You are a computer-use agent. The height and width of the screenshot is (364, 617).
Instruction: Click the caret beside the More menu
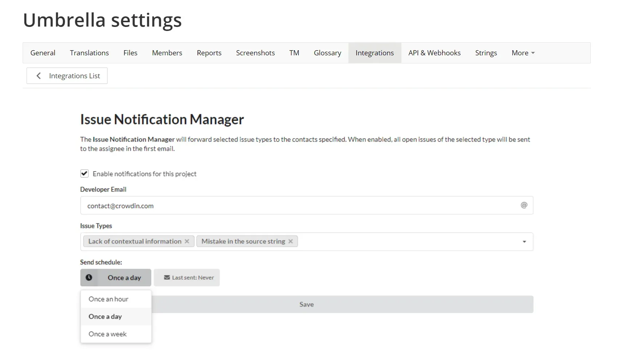tap(533, 53)
